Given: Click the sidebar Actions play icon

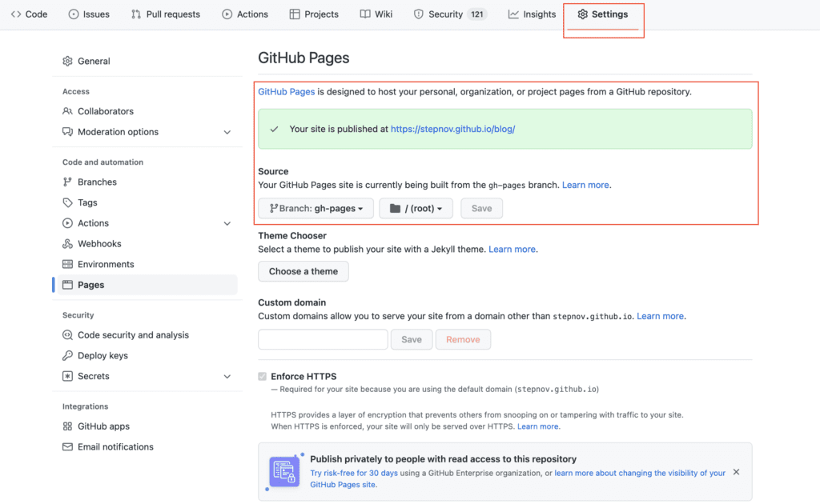Looking at the screenshot, I should 67,223.
